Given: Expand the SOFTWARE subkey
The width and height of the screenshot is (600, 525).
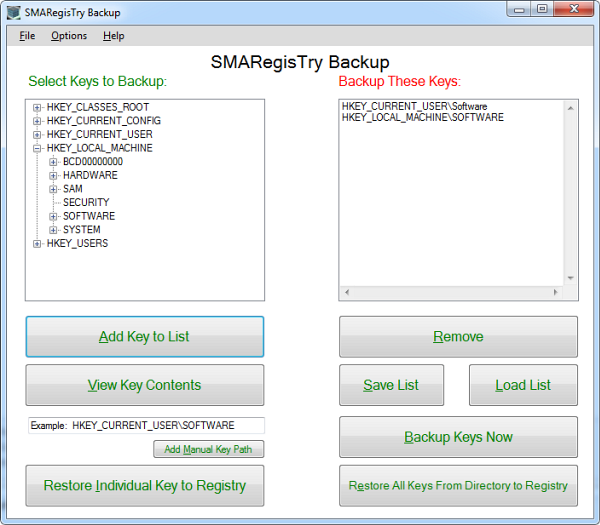Looking at the screenshot, I should [53, 217].
